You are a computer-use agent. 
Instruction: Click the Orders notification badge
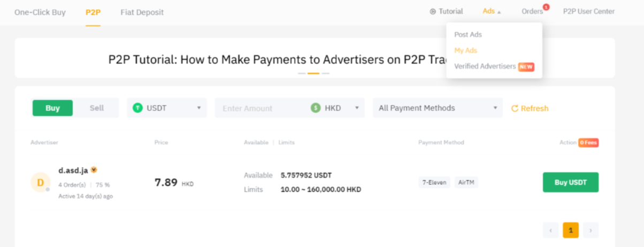[546, 7]
